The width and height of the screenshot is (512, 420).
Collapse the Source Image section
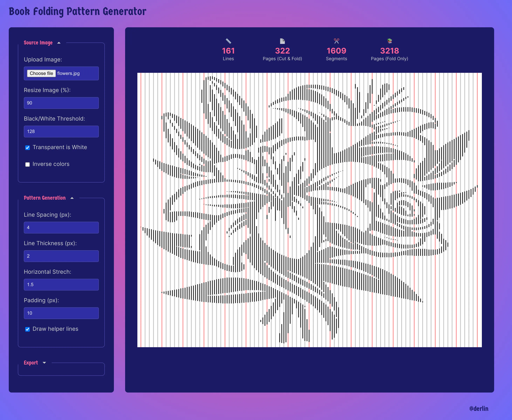[x=59, y=43]
